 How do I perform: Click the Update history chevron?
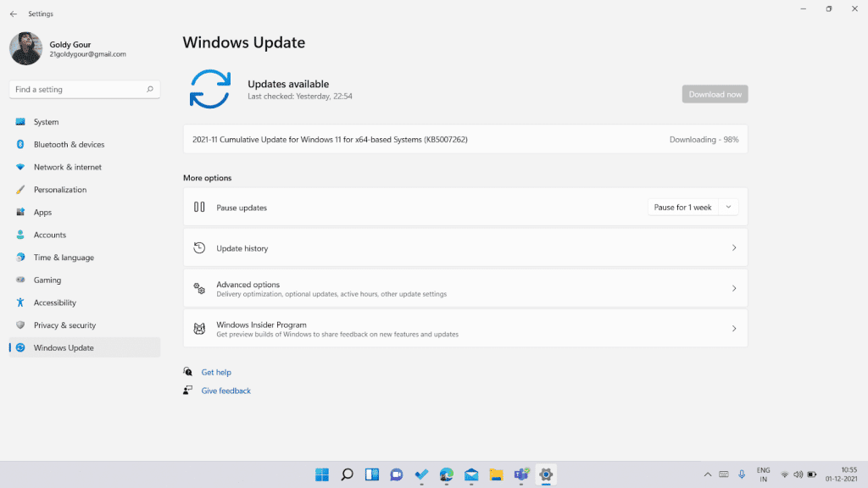(x=734, y=248)
